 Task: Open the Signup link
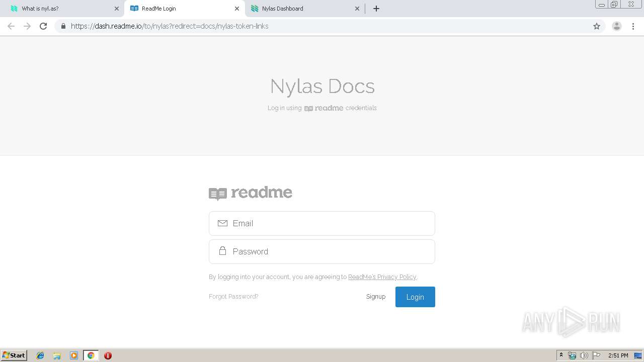coord(376,297)
